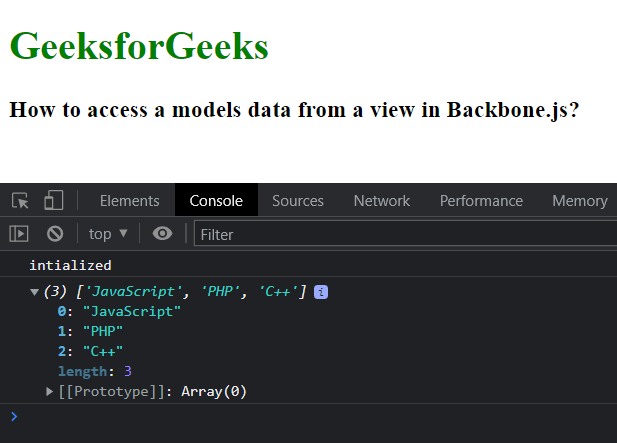Screen dimensions: 617x443
Task: Click the "intialized" log message
Action: [x=70, y=265]
